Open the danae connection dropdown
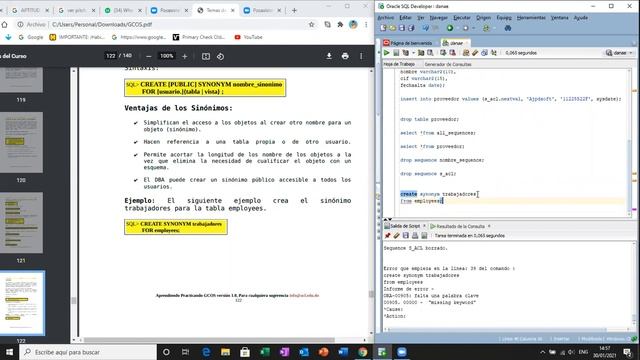Image resolution: width=640 pixels, height=360 pixels. click(x=619, y=53)
